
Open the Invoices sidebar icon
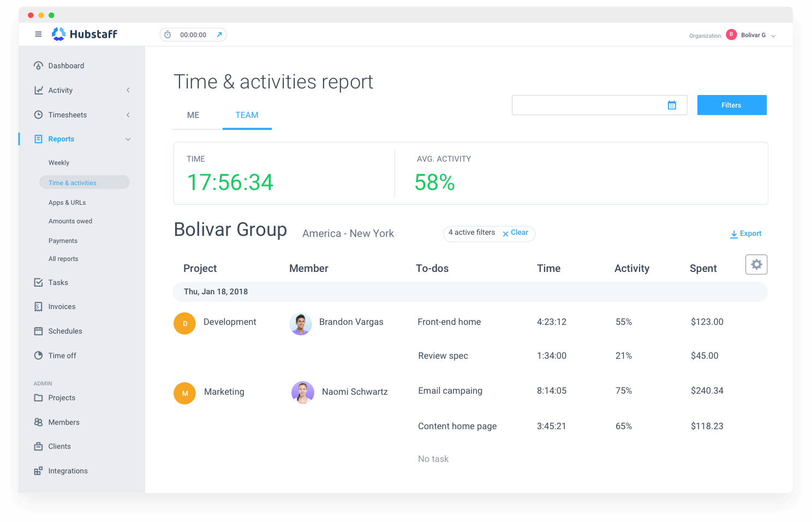[38, 306]
